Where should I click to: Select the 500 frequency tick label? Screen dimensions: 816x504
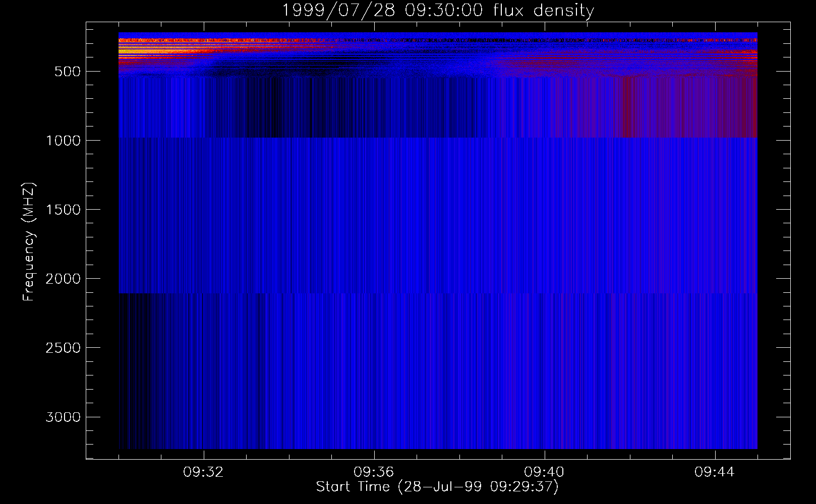[68, 72]
